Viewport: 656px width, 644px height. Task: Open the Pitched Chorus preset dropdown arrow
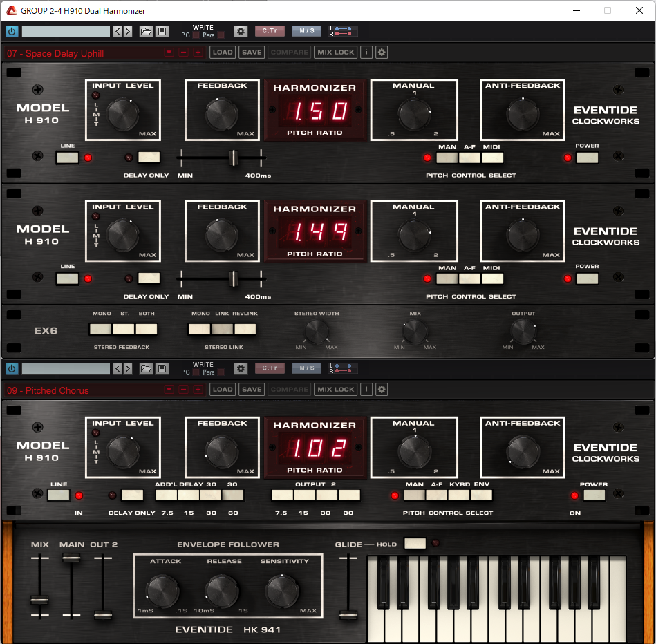tap(169, 390)
